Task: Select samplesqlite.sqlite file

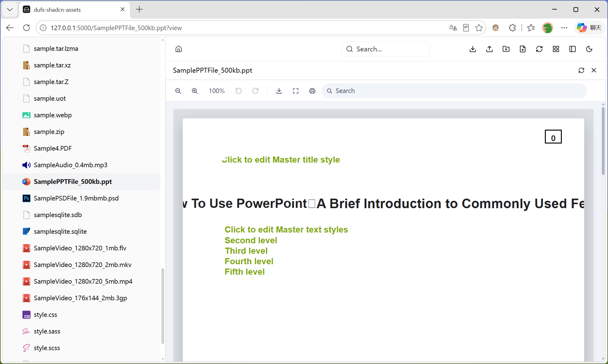Action: [x=82, y=232]
